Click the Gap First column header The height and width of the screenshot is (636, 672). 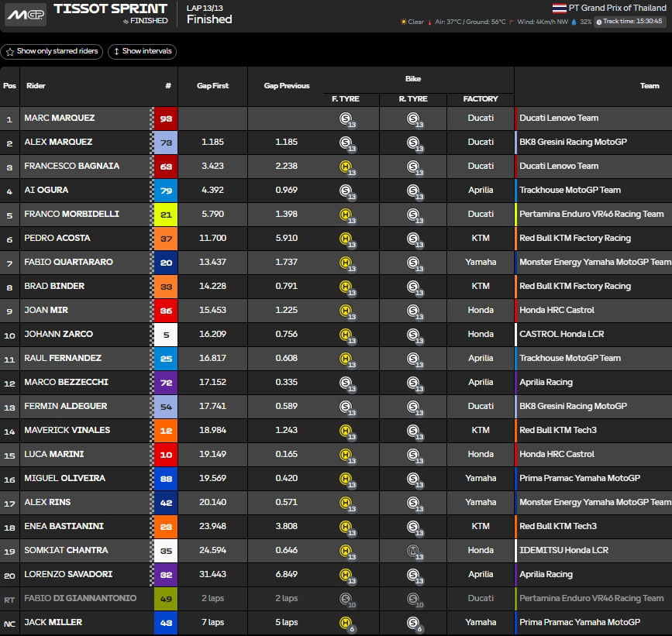[x=212, y=86]
